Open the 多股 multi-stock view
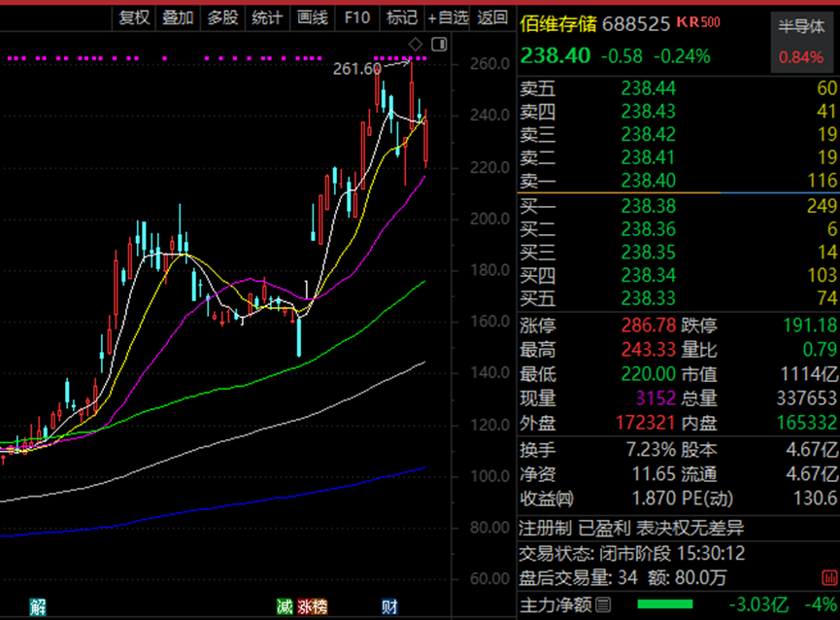840x620 pixels. click(220, 17)
